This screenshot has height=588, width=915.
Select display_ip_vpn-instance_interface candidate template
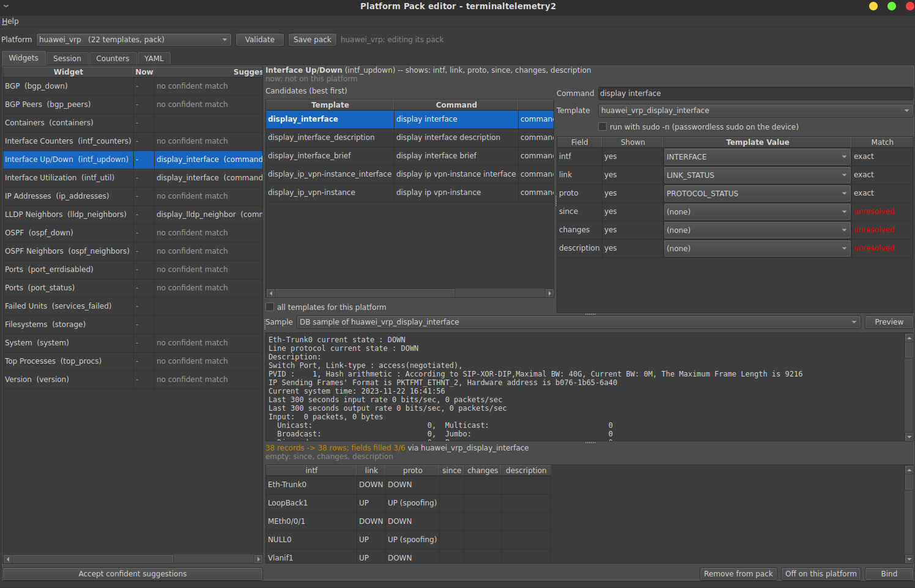[x=410, y=174]
